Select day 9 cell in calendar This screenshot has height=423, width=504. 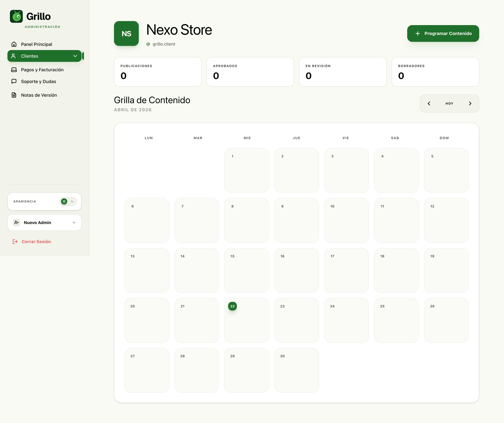pyautogui.click(x=296, y=220)
